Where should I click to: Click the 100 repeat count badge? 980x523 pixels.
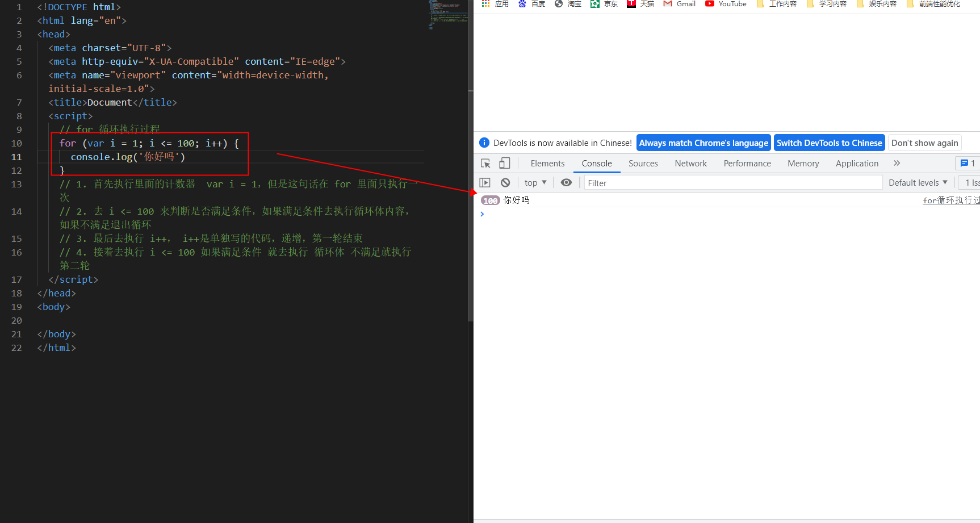(491, 200)
